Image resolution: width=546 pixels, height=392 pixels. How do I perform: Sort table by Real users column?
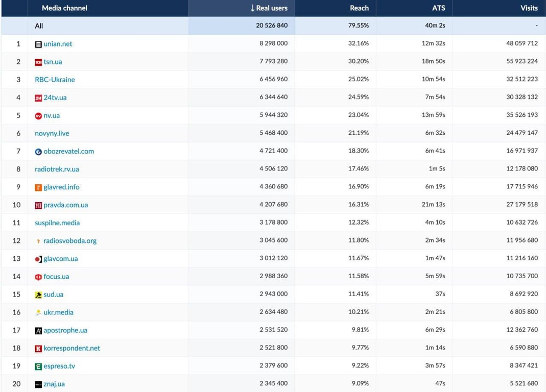[269, 8]
